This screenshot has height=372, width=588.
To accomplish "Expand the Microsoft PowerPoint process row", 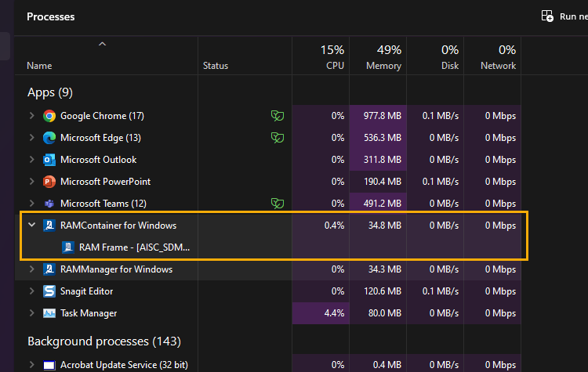I will (x=32, y=182).
